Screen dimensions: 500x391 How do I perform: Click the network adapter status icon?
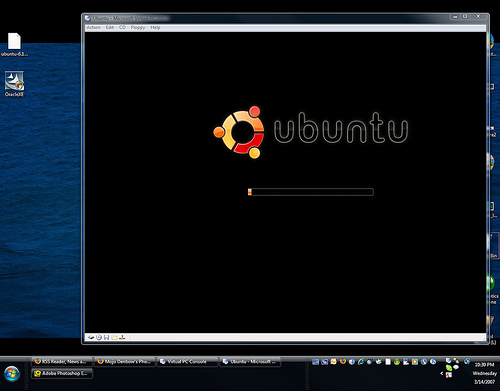pos(122,338)
